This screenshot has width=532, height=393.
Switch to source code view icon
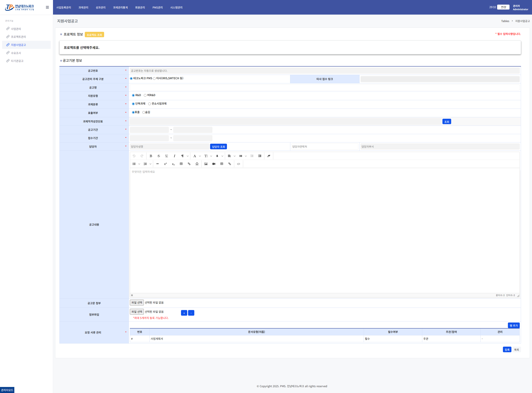(x=238, y=164)
